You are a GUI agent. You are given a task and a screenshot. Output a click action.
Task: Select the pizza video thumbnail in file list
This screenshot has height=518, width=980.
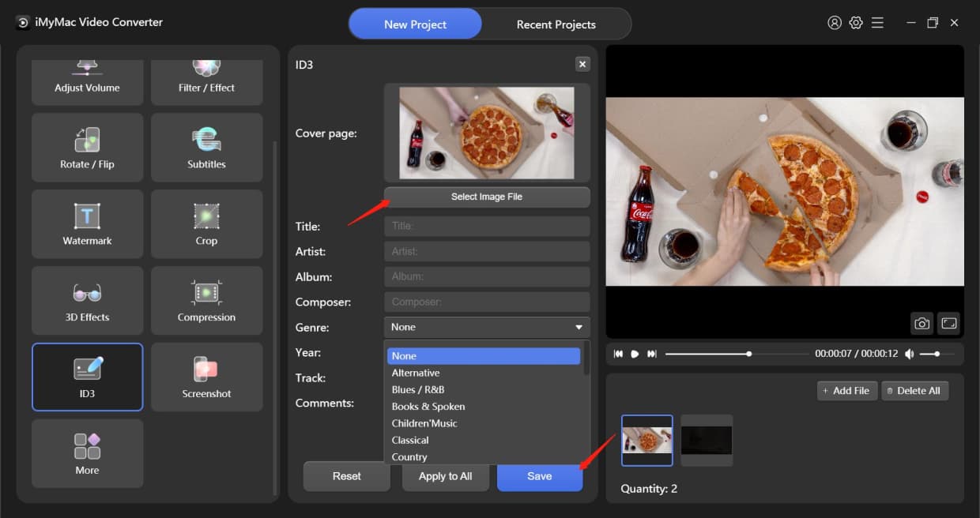tap(647, 440)
